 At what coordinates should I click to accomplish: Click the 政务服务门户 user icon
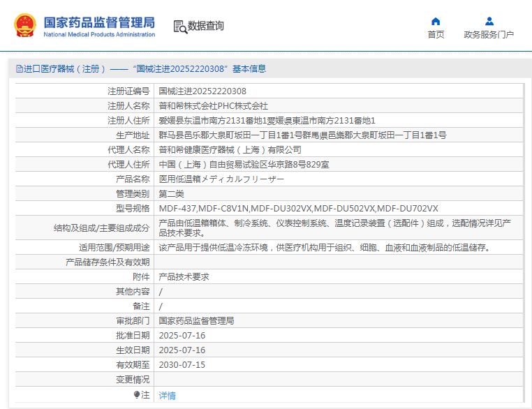(x=489, y=22)
